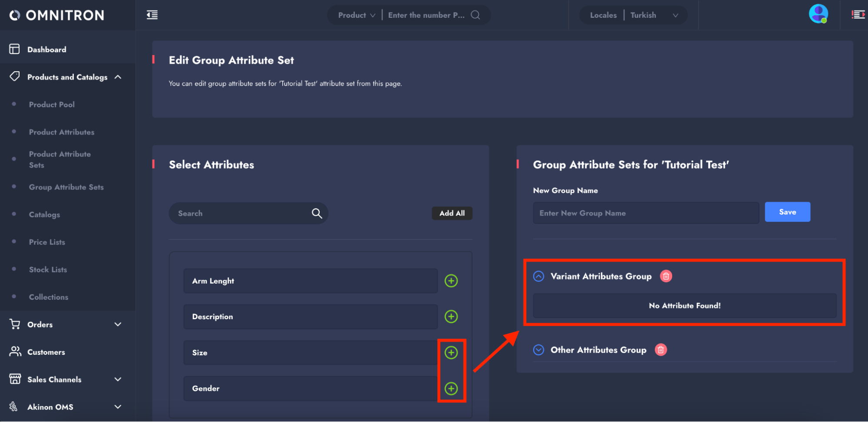Add the Gender attribute using plus icon

pyautogui.click(x=451, y=389)
